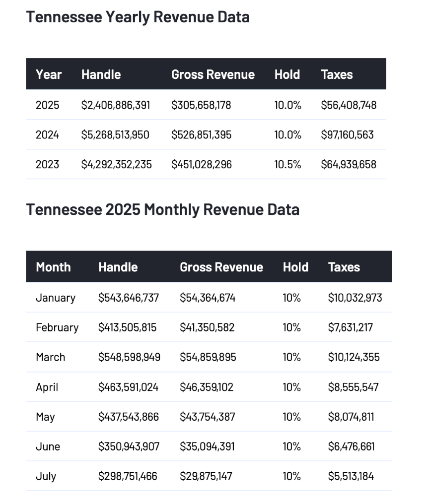Click the 10.5% hold value
The height and width of the screenshot is (504, 427).
tap(287, 164)
